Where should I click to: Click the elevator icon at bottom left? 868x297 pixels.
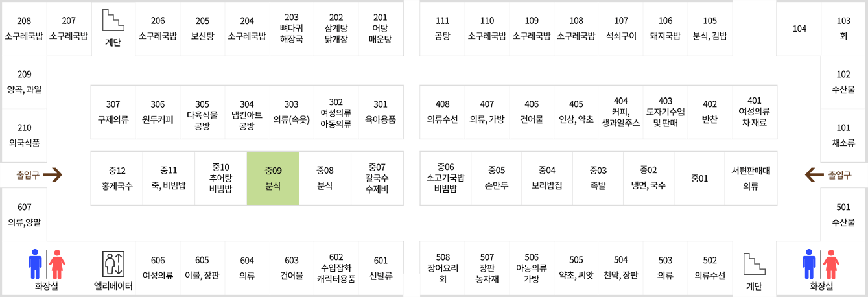(113, 264)
